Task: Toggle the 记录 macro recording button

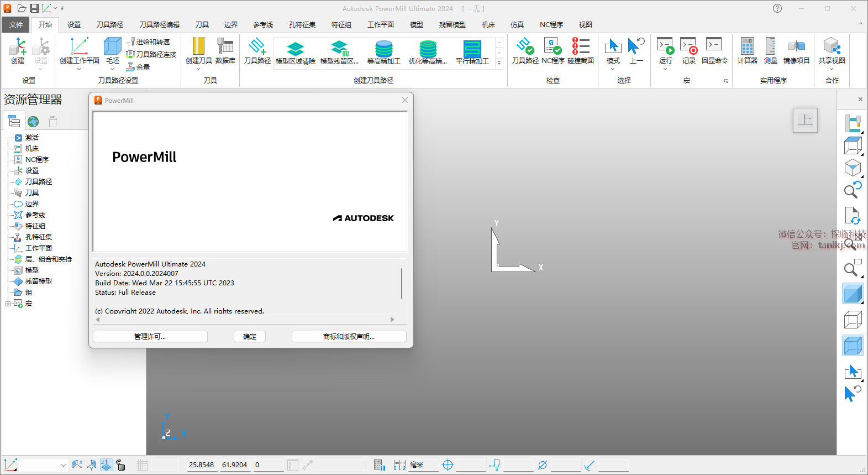Action: pos(688,47)
